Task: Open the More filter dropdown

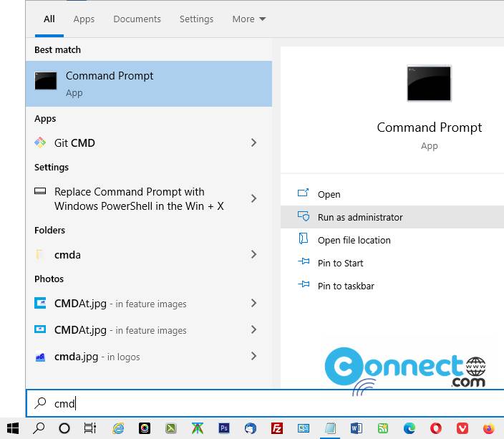Action: [249, 19]
